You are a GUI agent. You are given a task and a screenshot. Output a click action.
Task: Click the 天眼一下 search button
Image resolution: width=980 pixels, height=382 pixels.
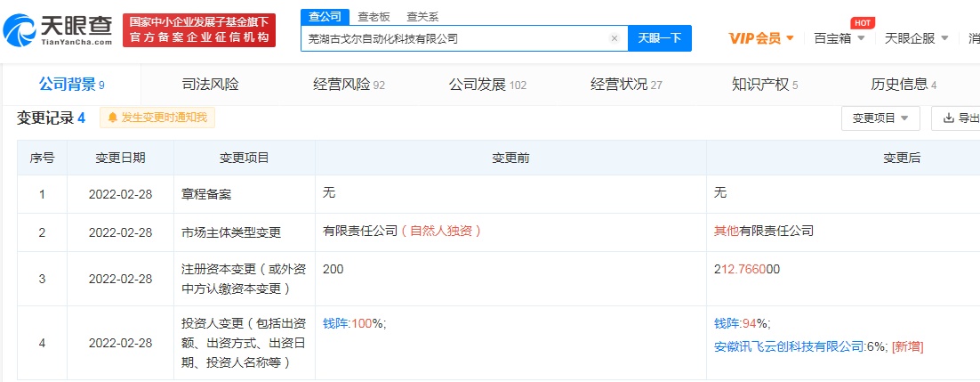coord(659,38)
